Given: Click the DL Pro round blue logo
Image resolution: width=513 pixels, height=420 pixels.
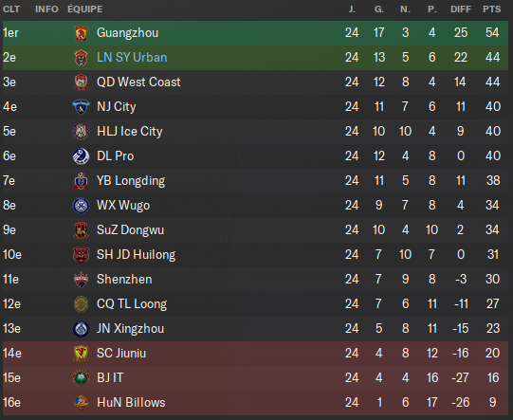Looking at the screenshot, I should [81, 156].
